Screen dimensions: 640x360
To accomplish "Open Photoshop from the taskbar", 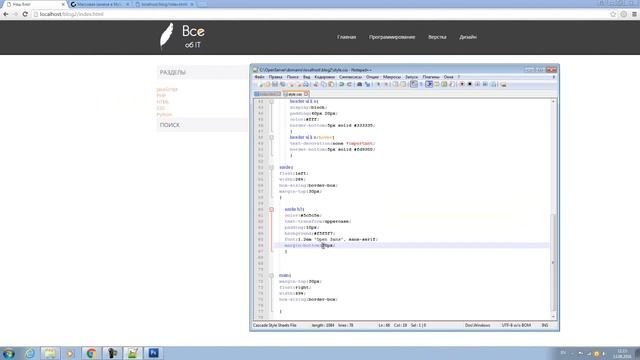I will click(153, 353).
